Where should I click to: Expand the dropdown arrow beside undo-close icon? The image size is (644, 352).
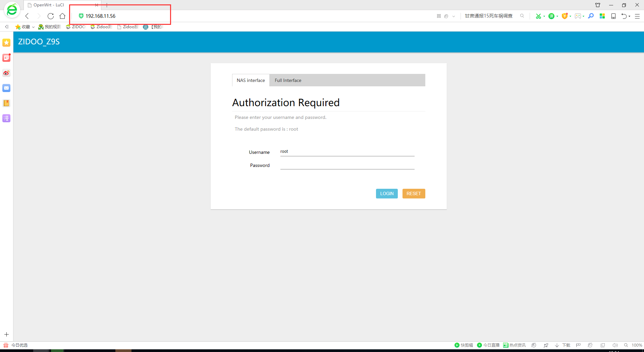(x=630, y=16)
